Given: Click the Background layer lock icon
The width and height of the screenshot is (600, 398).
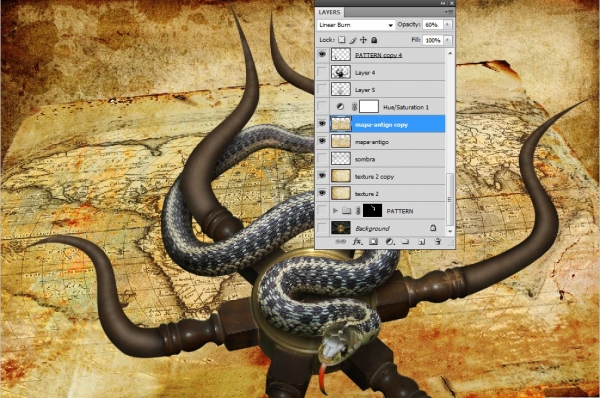Looking at the screenshot, I should [x=433, y=228].
